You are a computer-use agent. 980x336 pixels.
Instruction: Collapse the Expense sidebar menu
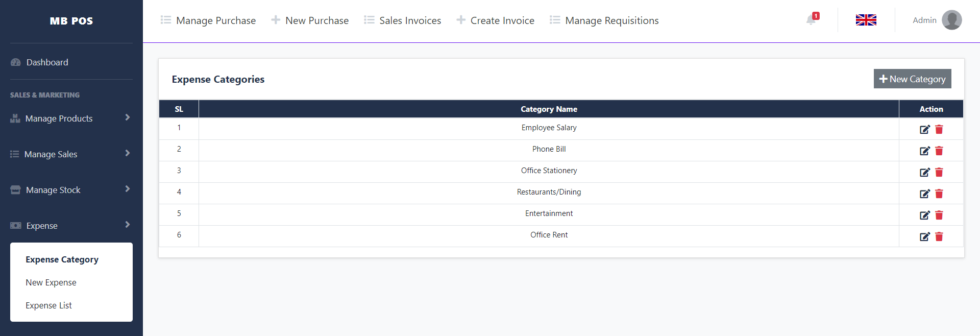[70, 226]
